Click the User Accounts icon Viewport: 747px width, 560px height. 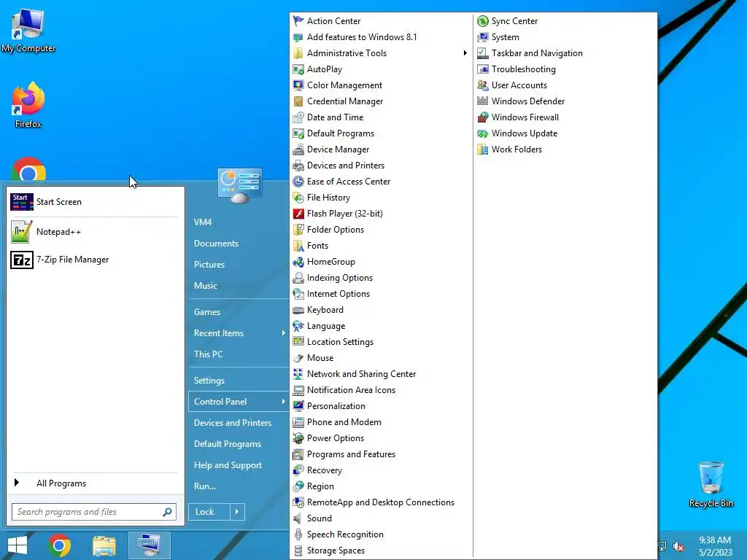coord(483,85)
